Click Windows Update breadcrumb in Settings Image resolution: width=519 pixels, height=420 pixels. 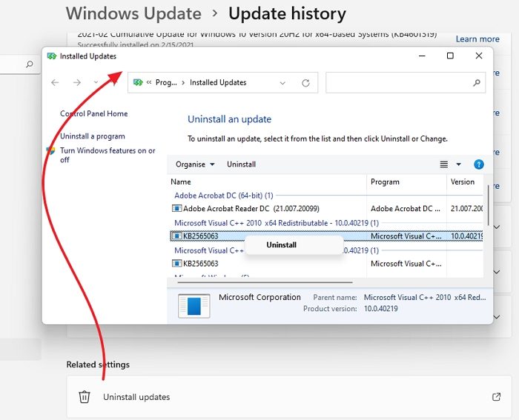133,13
